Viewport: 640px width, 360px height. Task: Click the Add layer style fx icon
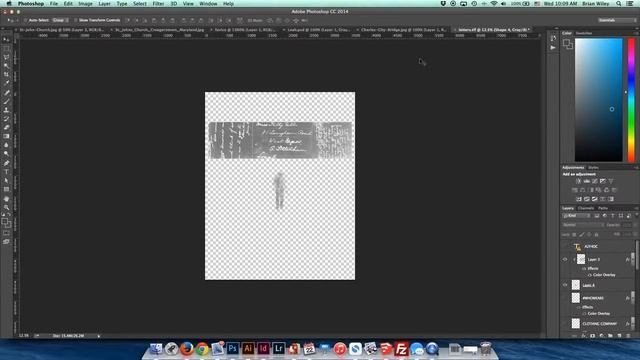pyautogui.click(x=584, y=336)
